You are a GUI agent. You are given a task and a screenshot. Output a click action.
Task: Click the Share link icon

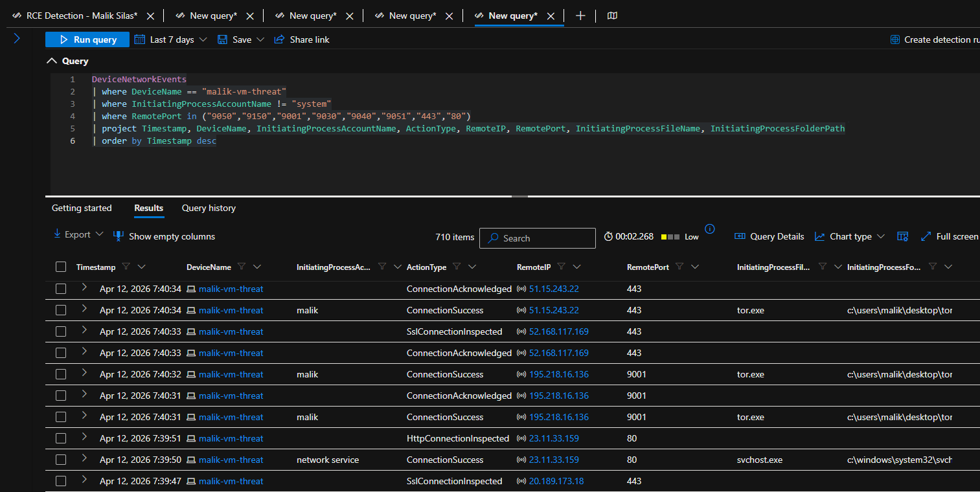(x=279, y=39)
